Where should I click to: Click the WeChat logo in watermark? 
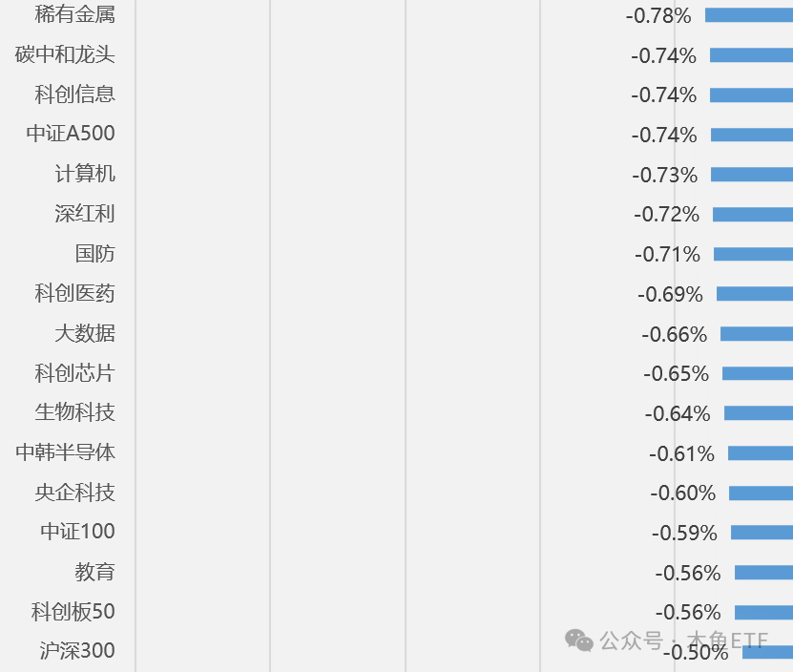coord(578,640)
